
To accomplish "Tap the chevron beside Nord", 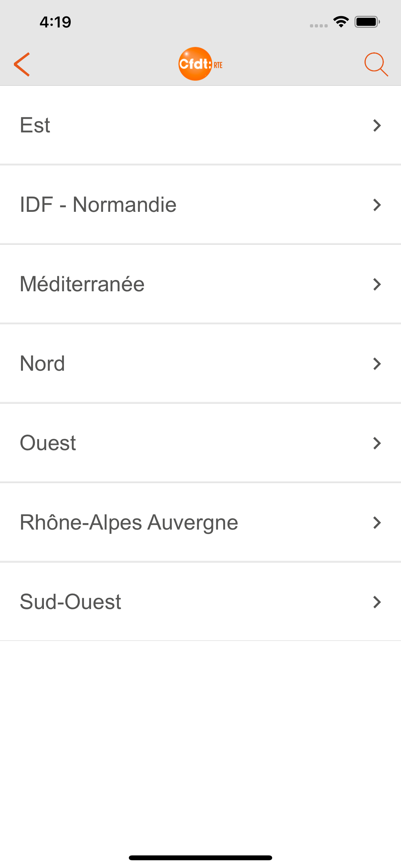I will (377, 364).
